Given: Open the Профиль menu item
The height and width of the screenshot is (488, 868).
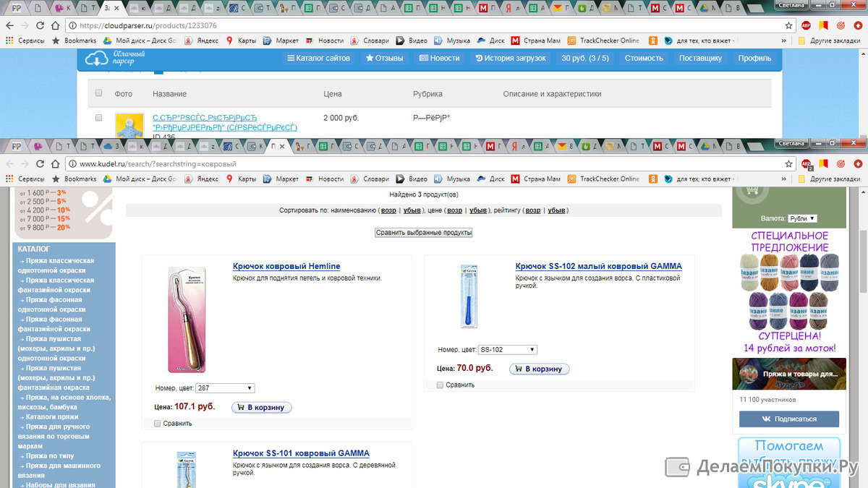Looking at the screenshot, I should pyautogui.click(x=754, y=58).
